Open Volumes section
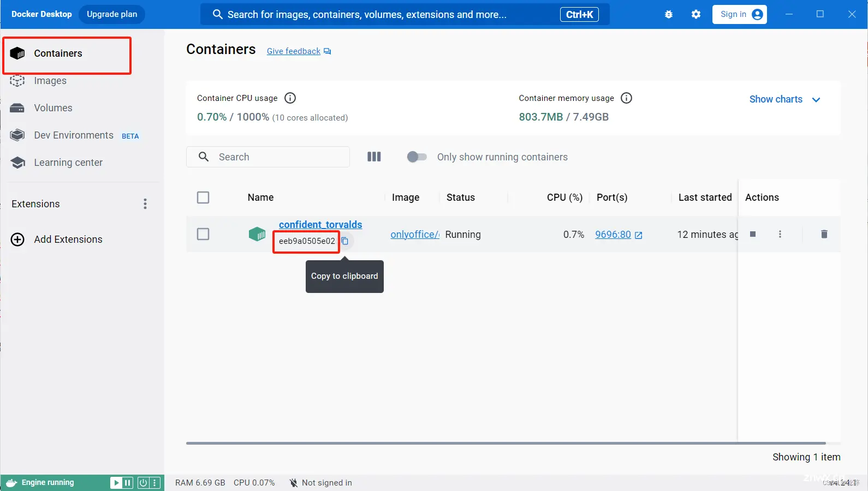 coord(53,108)
